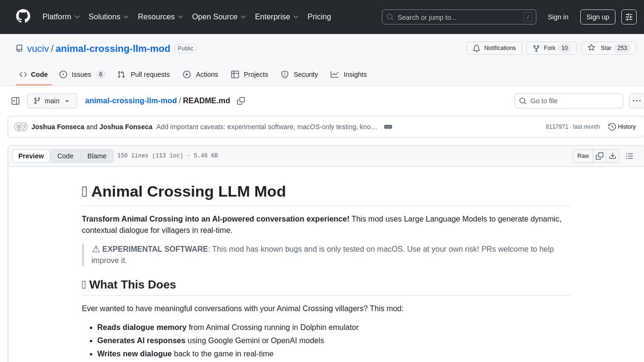Open more file actions ellipsis menu
The image size is (644, 362).
coord(636,101)
